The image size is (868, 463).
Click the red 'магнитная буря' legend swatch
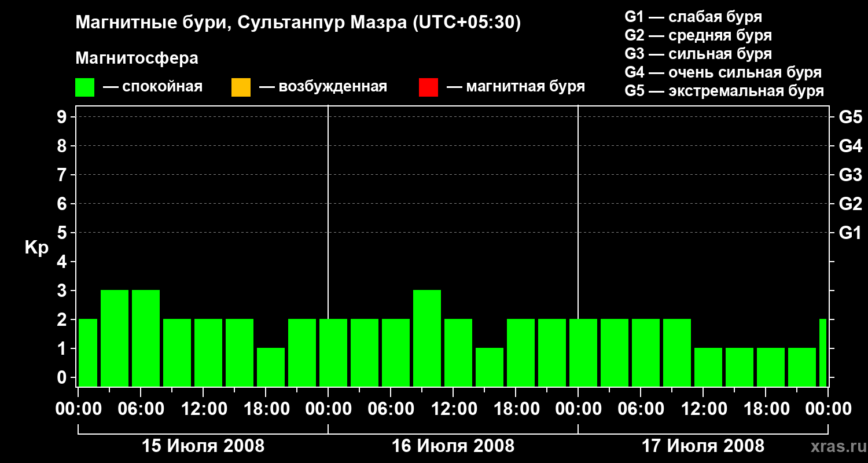point(428,87)
